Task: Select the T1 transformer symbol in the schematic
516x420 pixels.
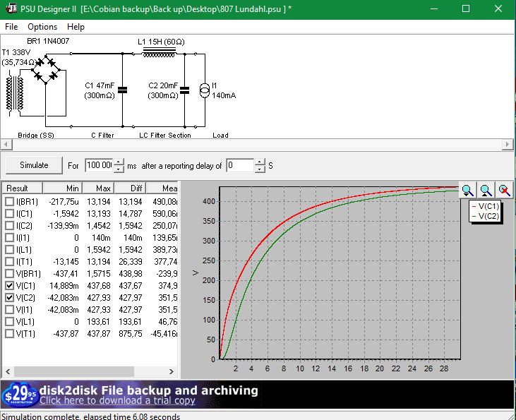Action: pyautogui.click(x=15, y=93)
